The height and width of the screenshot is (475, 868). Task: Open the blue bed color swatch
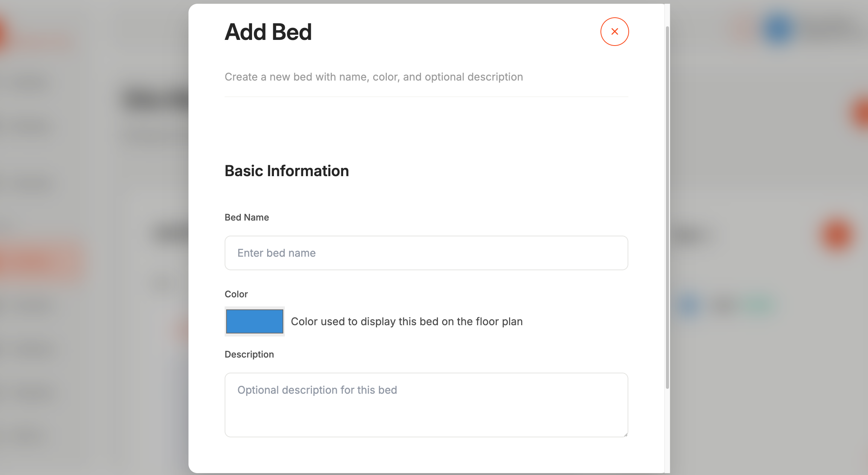tap(254, 321)
